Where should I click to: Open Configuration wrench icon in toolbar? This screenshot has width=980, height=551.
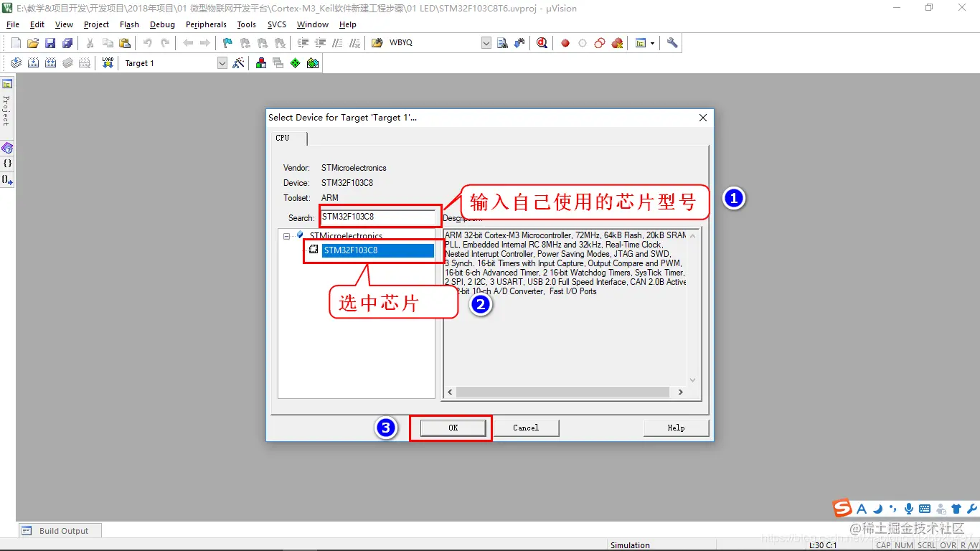(x=672, y=43)
